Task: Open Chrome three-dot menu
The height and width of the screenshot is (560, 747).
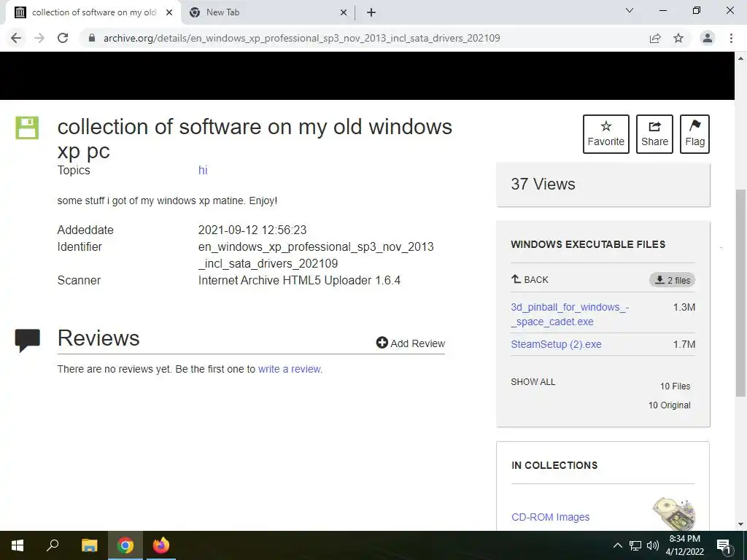Action: [x=731, y=38]
